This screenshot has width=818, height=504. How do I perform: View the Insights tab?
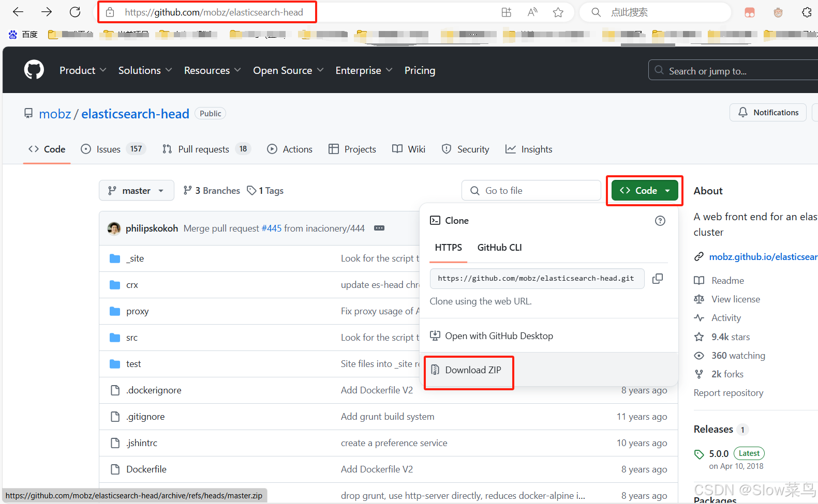(529, 149)
